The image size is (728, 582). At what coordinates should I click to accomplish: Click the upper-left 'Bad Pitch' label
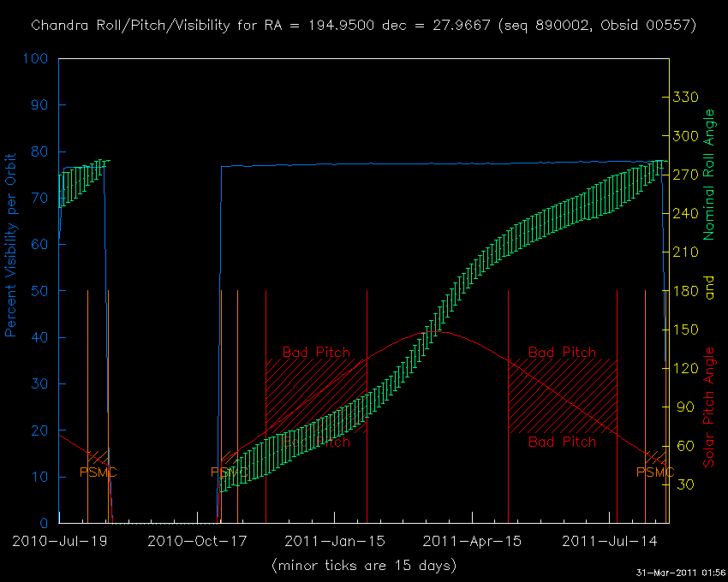coord(316,353)
